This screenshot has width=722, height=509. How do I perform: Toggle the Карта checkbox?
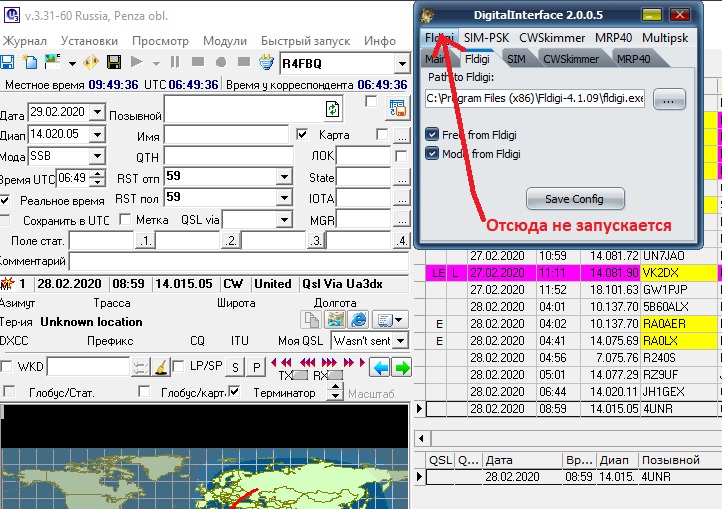tap(302, 134)
